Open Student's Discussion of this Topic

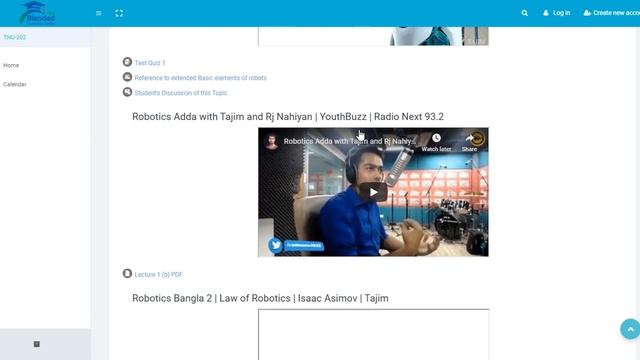(181, 93)
